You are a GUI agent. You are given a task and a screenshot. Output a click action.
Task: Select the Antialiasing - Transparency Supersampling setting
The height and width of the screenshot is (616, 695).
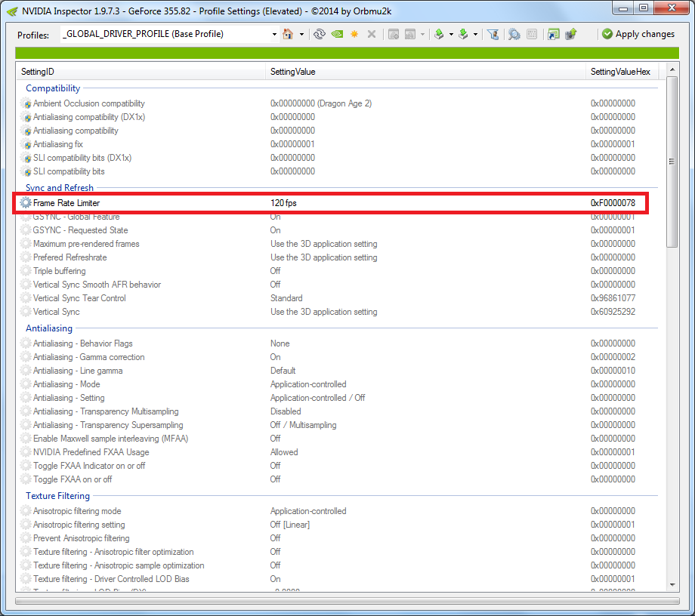click(108, 425)
